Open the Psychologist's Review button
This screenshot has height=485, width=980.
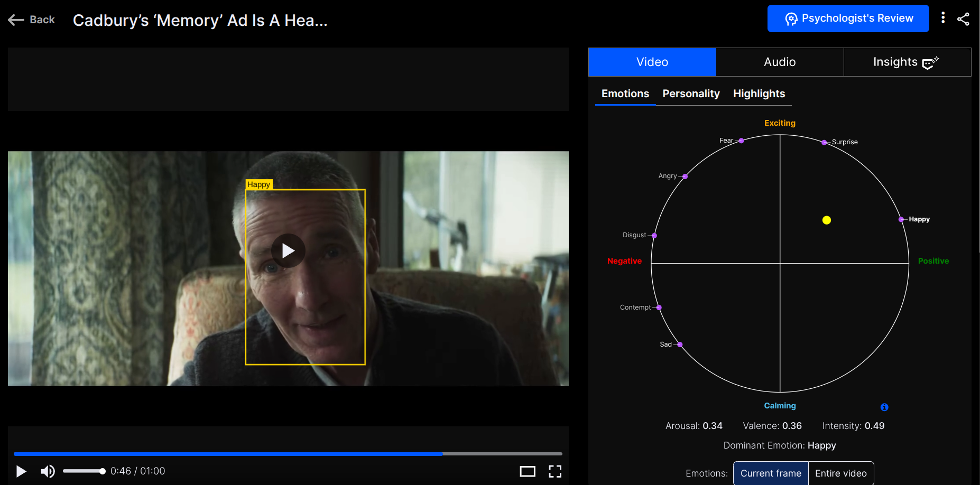point(848,18)
